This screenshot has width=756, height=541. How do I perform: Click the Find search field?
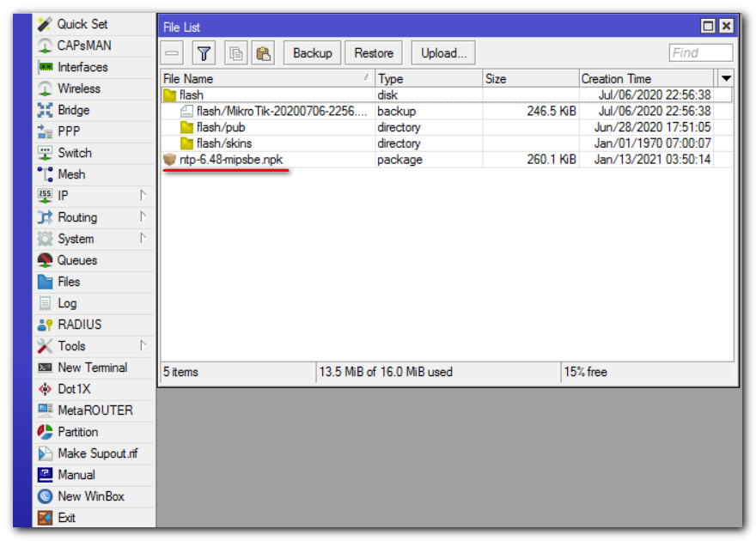(700, 53)
